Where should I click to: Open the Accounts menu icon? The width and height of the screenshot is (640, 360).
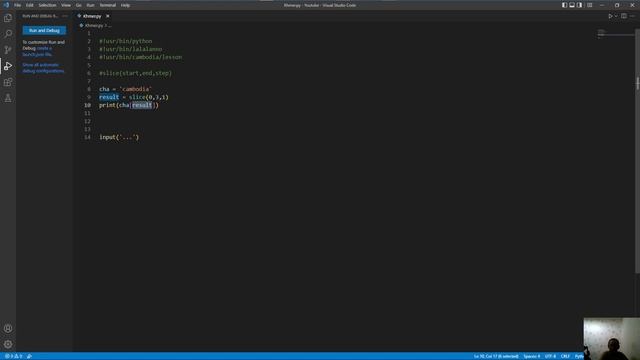[x=8, y=328]
